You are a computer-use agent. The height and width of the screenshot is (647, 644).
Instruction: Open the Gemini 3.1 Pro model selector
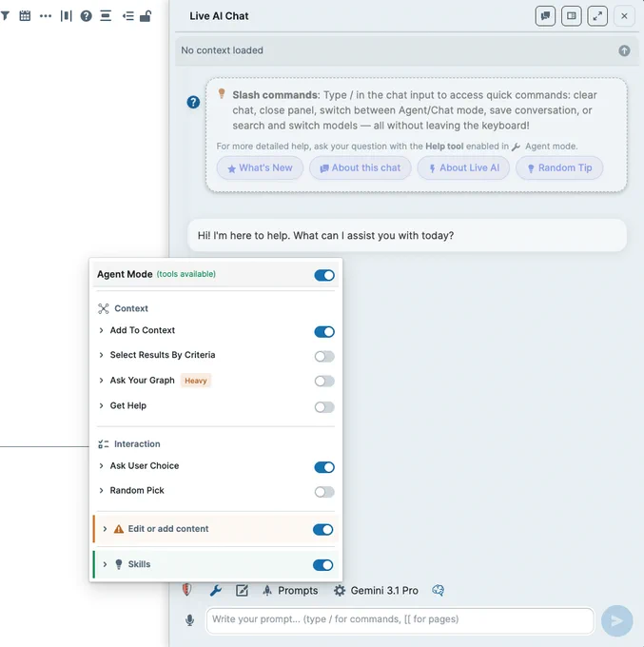pyautogui.click(x=376, y=591)
